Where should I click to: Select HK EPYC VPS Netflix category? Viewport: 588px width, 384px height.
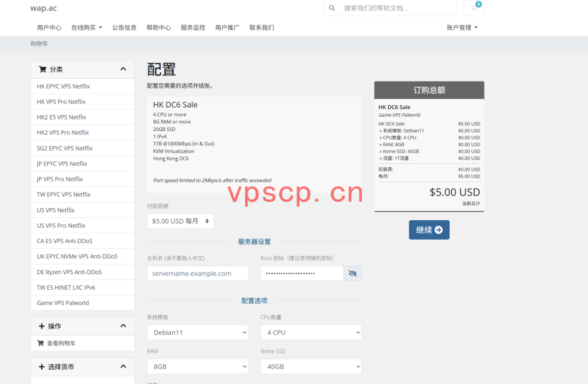pos(83,86)
